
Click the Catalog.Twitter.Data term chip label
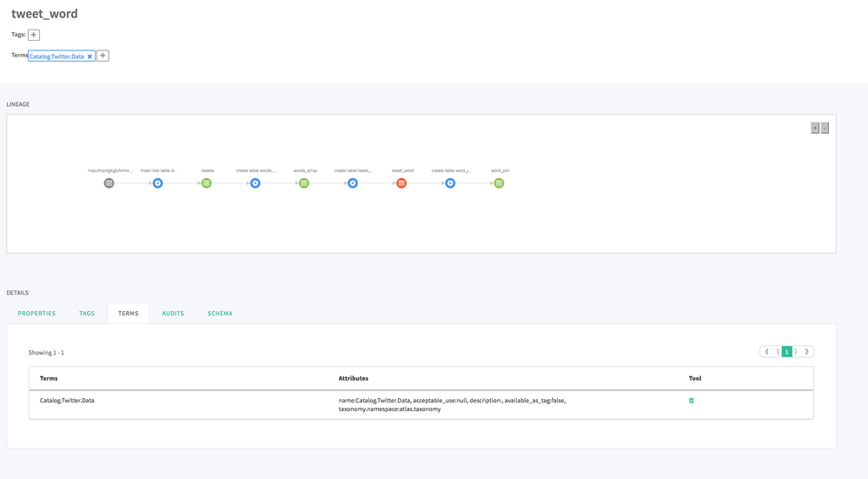(x=56, y=57)
